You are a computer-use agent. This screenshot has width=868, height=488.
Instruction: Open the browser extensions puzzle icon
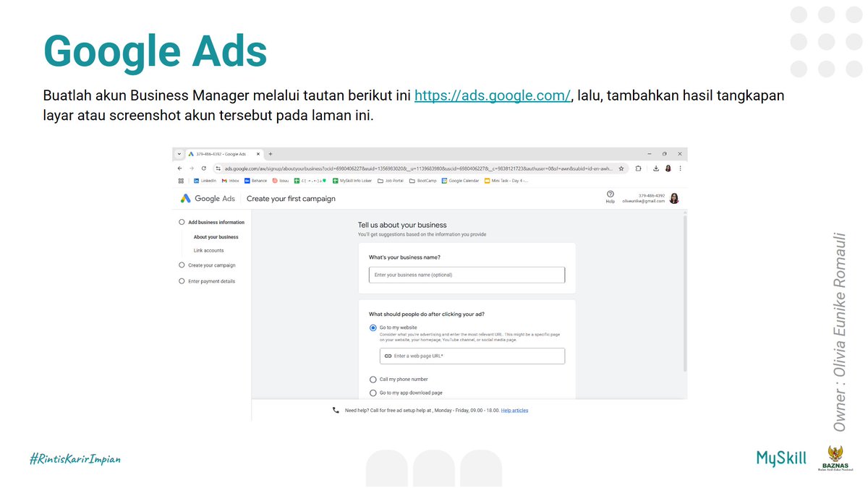[638, 168]
